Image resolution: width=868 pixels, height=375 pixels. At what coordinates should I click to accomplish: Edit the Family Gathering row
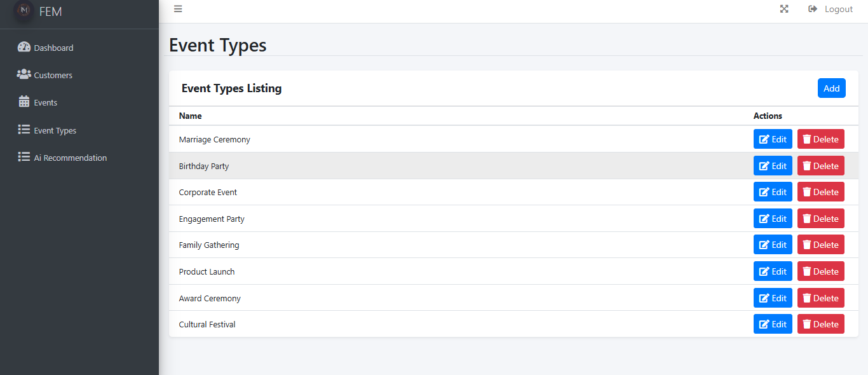[x=773, y=245]
